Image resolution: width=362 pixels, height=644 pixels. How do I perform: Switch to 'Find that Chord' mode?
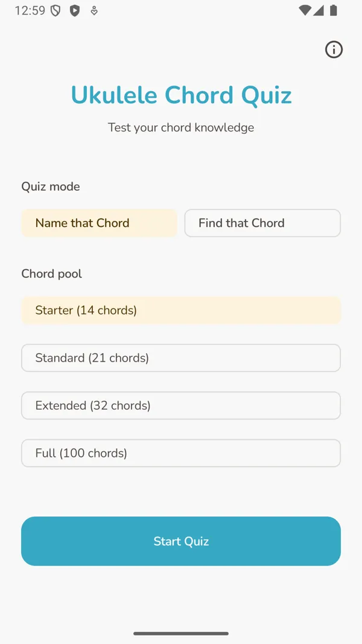point(262,223)
